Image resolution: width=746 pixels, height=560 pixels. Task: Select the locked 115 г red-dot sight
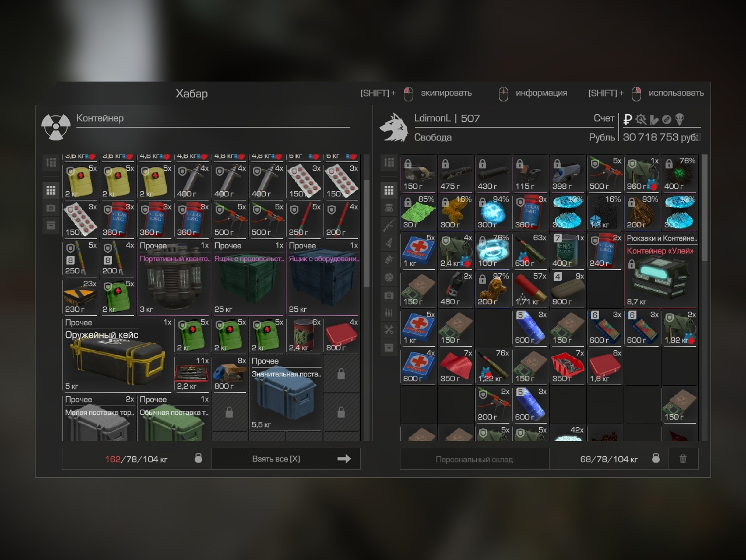[530, 174]
